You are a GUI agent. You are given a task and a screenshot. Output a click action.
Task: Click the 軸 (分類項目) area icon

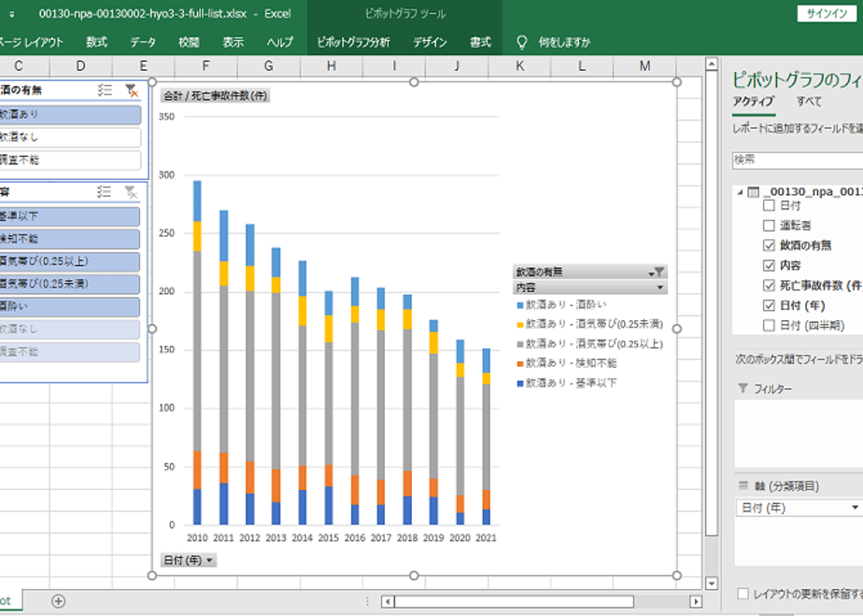tap(743, 485)
